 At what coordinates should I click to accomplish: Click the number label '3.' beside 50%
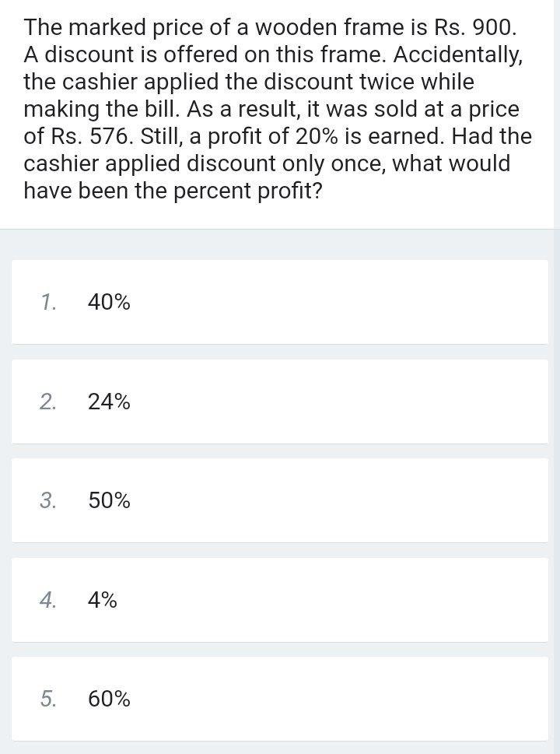47,500
